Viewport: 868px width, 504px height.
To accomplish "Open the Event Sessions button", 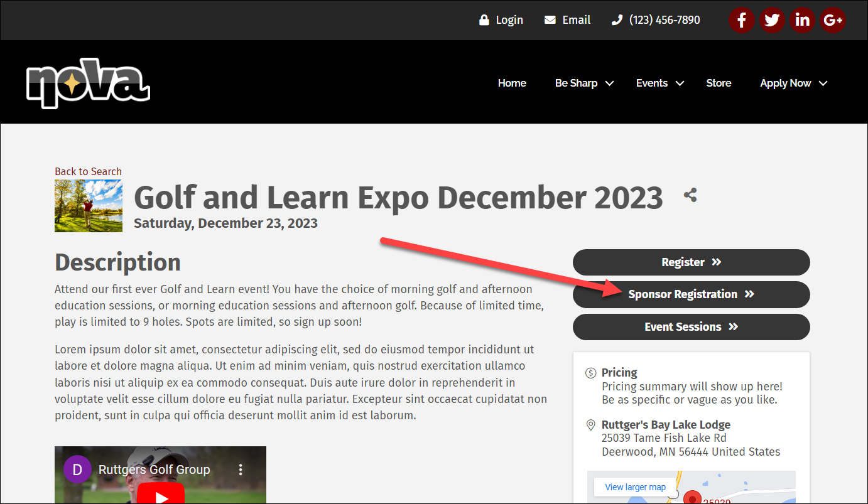I will tap(691, 327).
